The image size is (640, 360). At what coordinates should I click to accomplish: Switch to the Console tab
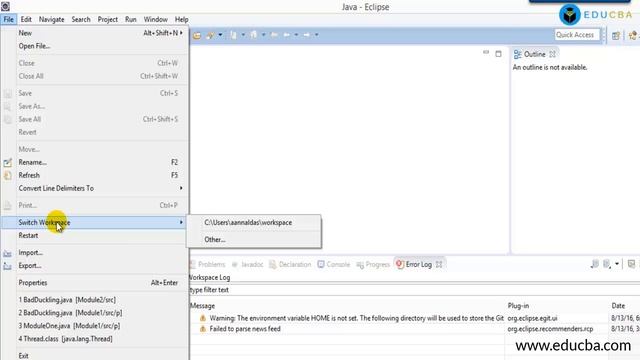[x=334, y=264]
